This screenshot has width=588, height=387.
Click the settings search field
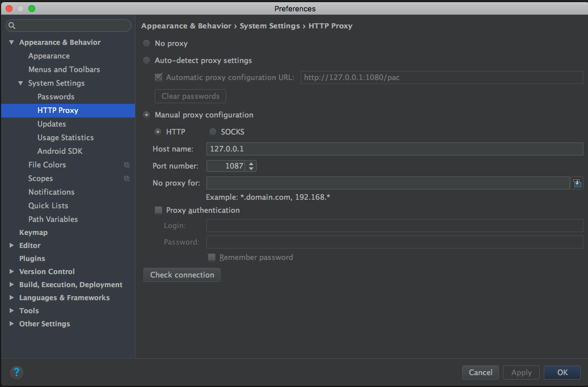tap(69, 26)
